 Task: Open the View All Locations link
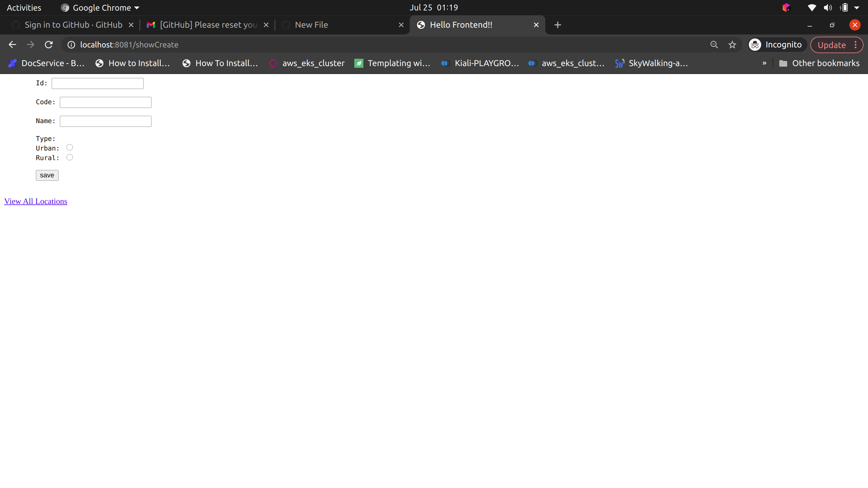point(35,201)
